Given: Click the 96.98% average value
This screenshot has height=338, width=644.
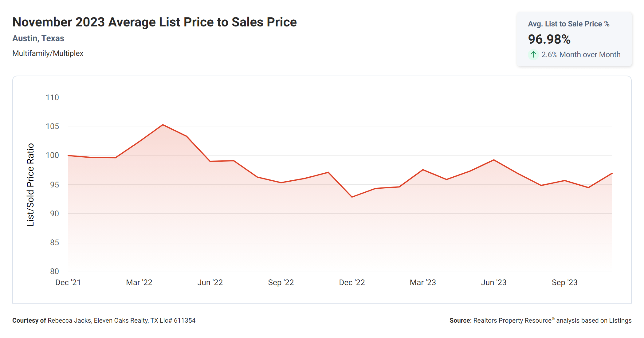Looking at the screenshot, I should coord(549,39).
